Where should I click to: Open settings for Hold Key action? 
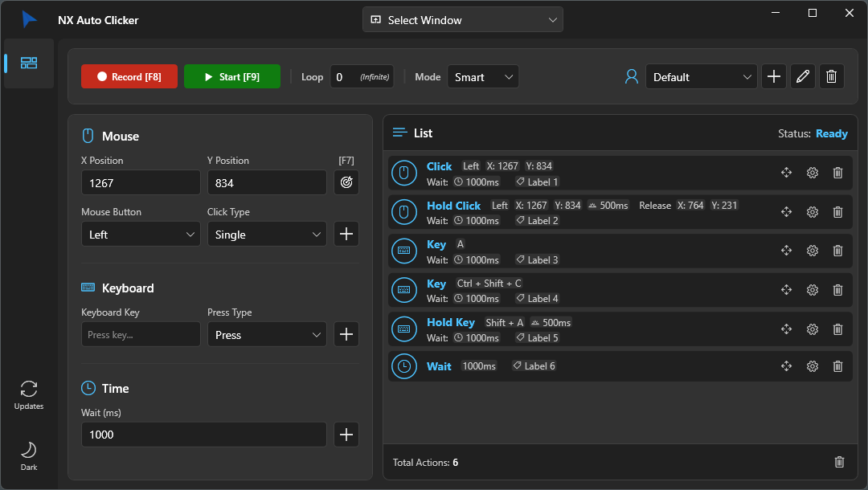coord(812,329)
